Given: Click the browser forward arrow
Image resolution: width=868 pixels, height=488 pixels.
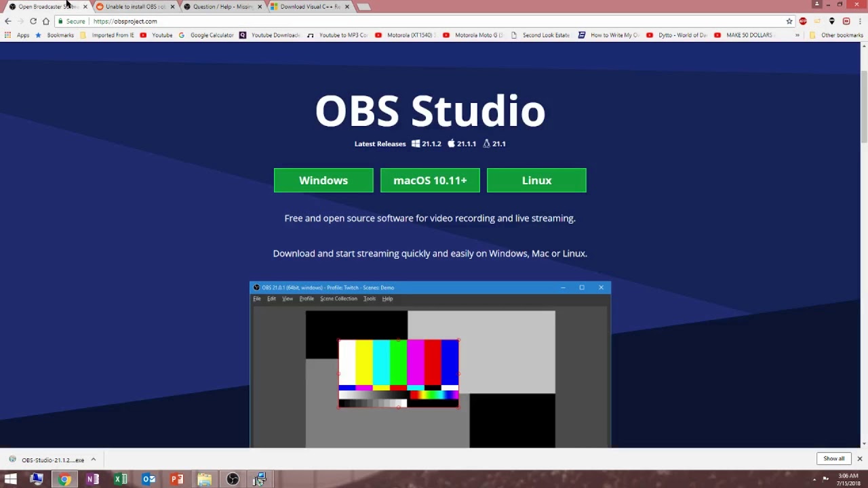Looking at the screenshot, I should [x=20, y=21].
